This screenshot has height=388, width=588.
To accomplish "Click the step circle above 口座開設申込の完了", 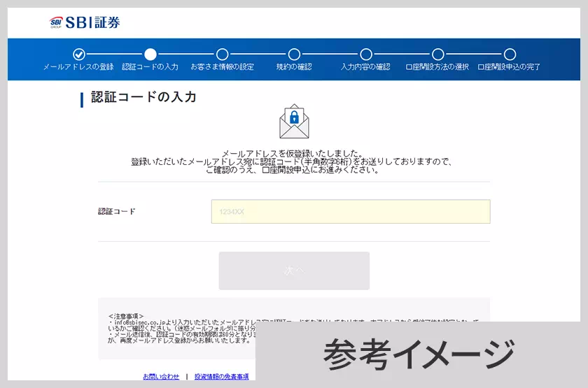I will [x=510, y=55].
